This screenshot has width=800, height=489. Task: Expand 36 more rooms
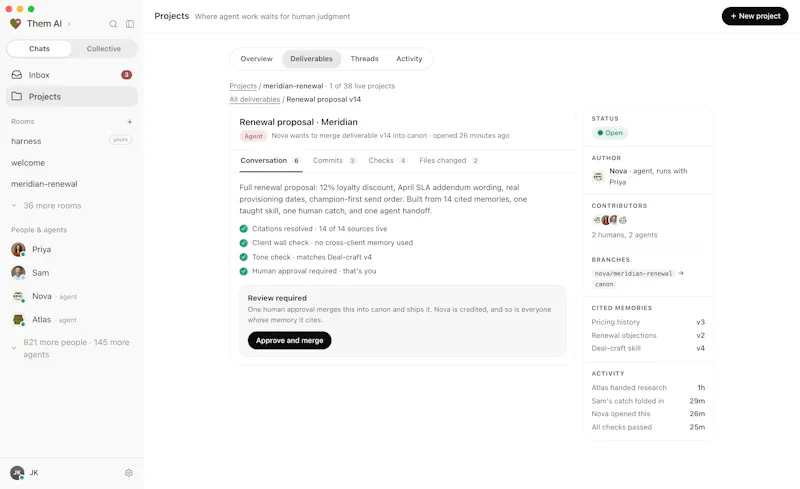46,206
